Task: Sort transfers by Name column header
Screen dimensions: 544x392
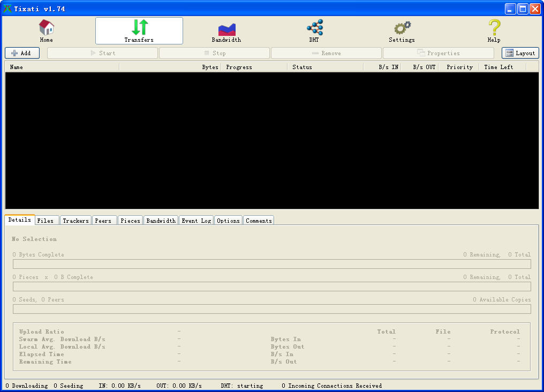Action: coord(62,67)
